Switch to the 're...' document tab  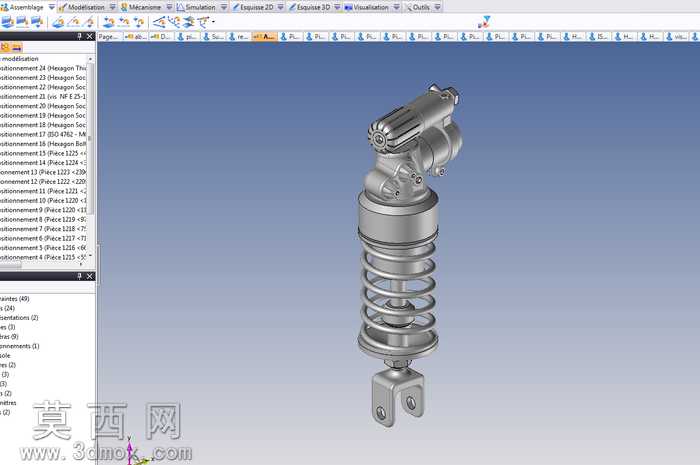[x=239, y=37]
